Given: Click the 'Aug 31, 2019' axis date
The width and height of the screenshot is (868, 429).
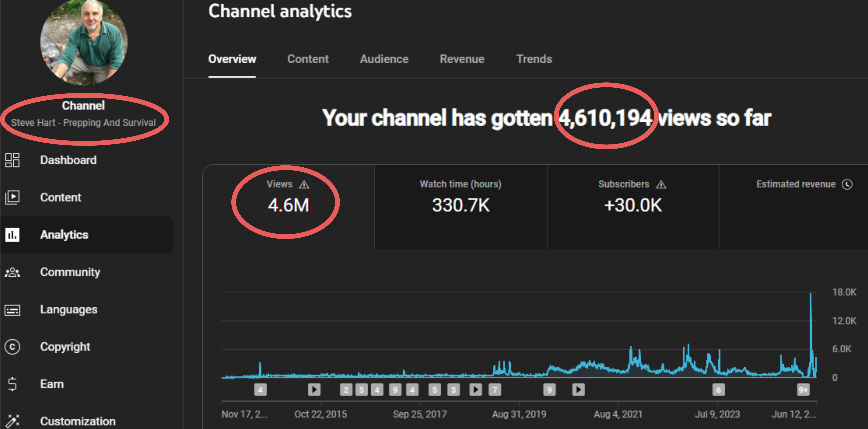Looking at the screenshot, I should pyautogui.click(x=519, y=414).
